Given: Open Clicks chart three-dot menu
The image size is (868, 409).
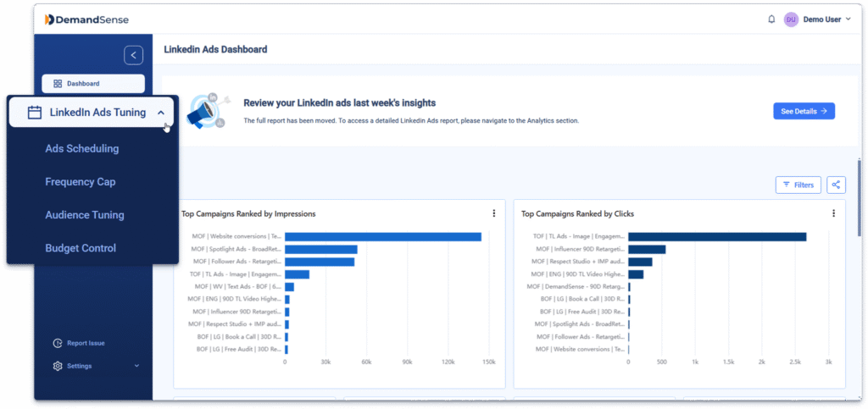Looking at the screenshot, I should tap(834, 213).
